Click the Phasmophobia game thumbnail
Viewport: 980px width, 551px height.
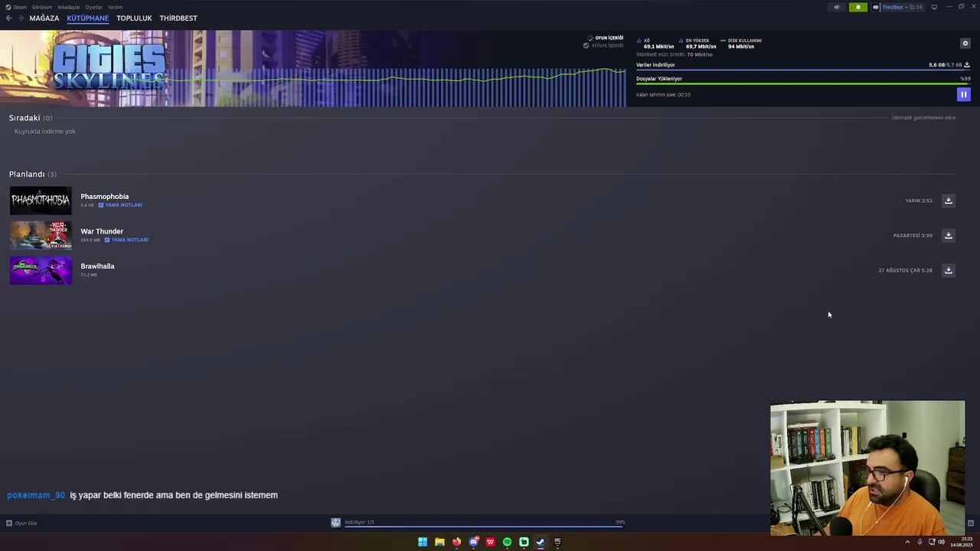click(41, 201)
